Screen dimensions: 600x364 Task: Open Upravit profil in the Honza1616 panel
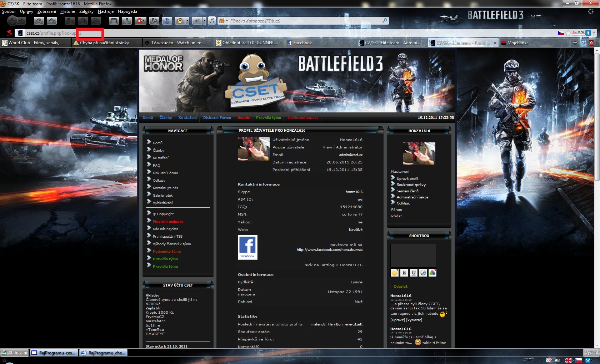coord(407,179)
